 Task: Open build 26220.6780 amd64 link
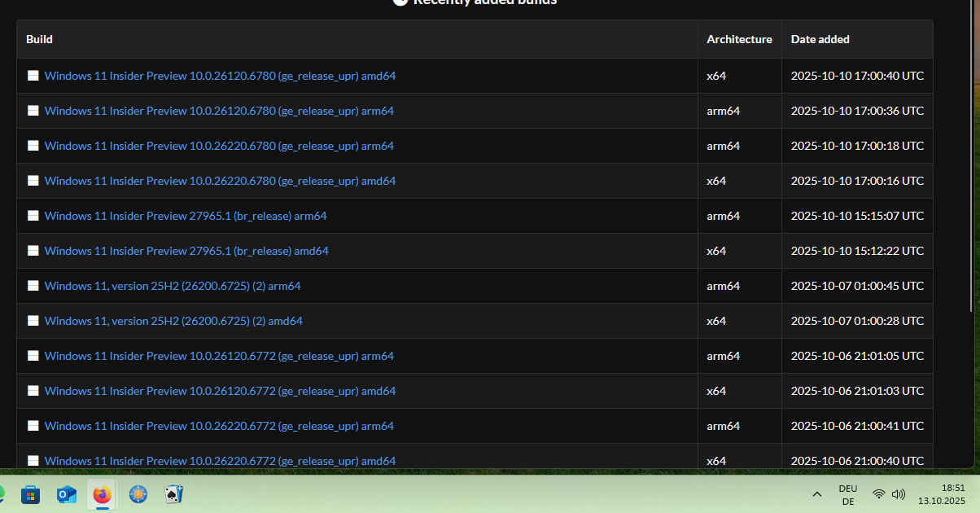click(220, 181)
